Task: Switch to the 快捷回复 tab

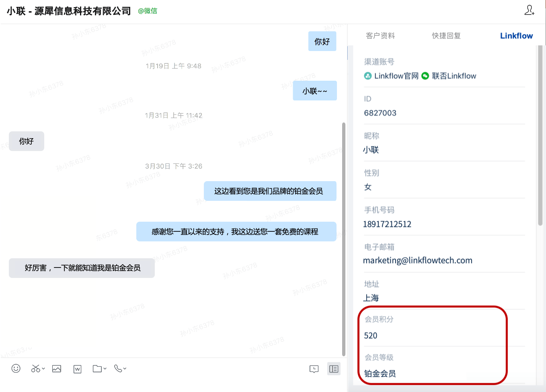Action: tap(446, 36)
